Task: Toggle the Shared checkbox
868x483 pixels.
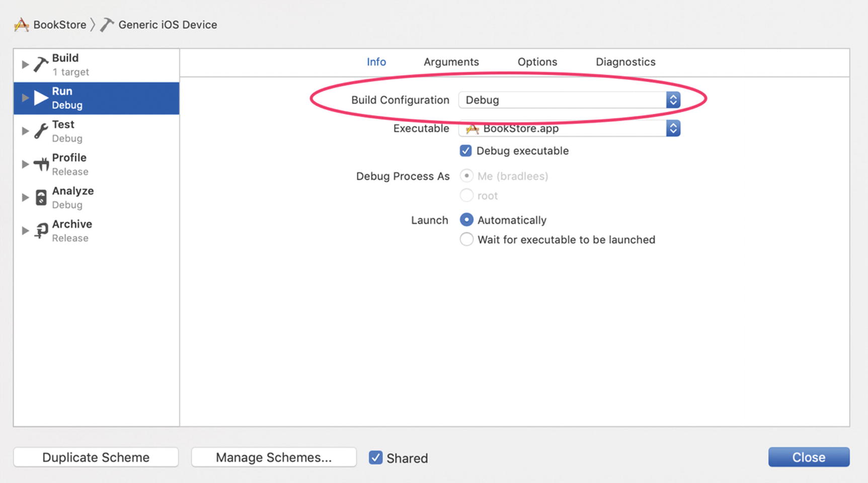Action: click(375, 457)
